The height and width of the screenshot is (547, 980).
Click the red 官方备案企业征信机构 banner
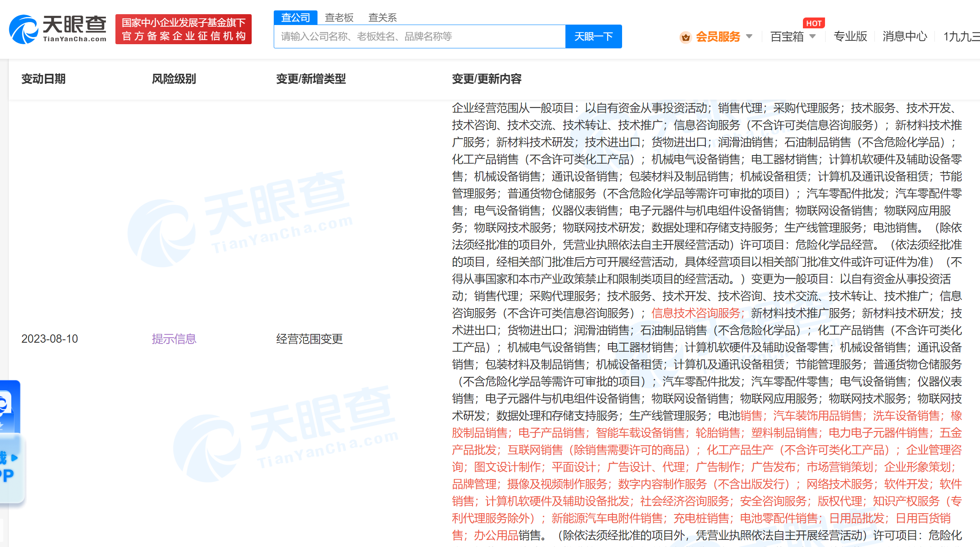[183, 29]
